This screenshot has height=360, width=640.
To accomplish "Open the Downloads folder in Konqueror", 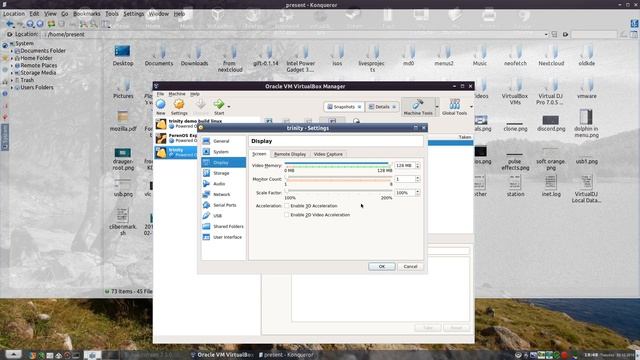I will pyautogui.click(x=194, y=56).
